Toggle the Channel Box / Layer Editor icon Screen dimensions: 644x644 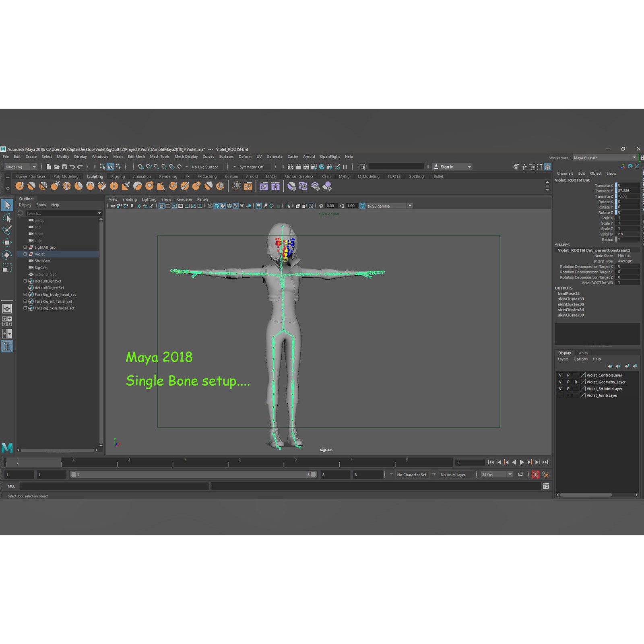547,167
